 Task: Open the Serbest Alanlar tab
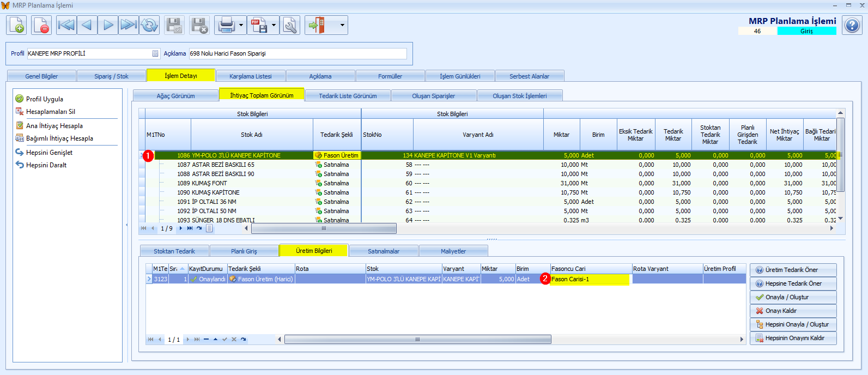click(x=529, y=76)
